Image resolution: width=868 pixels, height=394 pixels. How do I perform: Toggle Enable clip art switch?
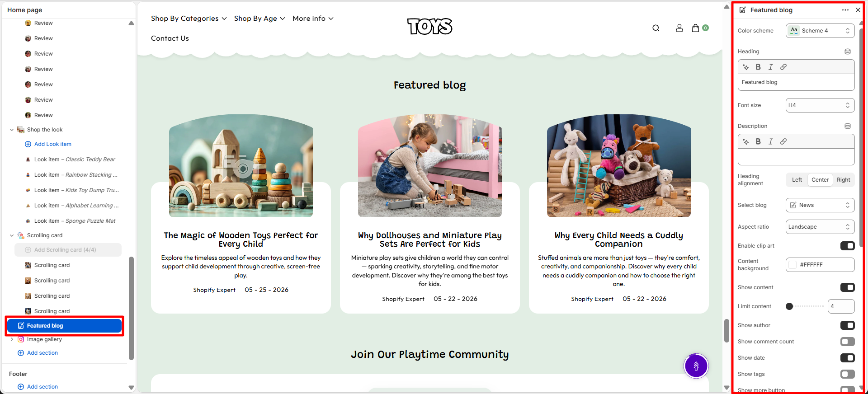(x=848, y=246)
